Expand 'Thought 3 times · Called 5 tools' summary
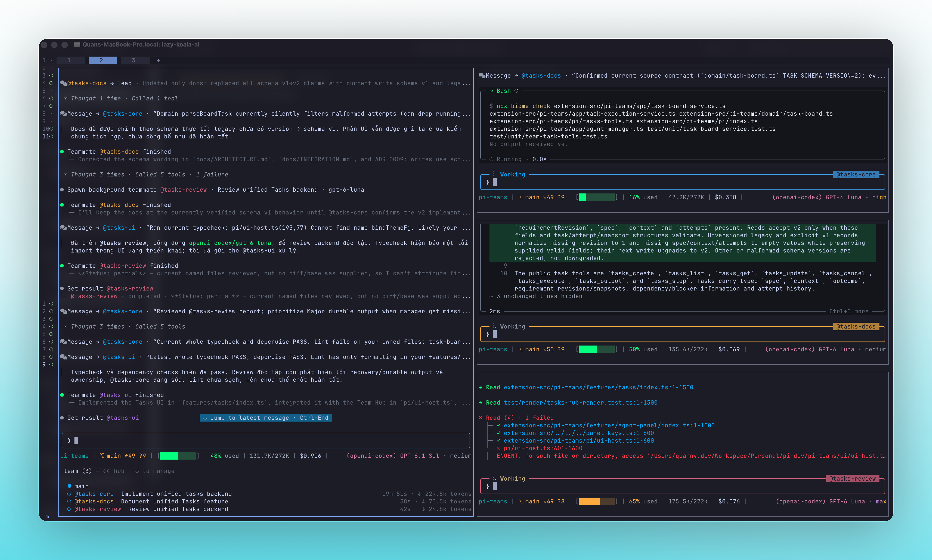Viewport: 932px width, 560px height. 124,327
